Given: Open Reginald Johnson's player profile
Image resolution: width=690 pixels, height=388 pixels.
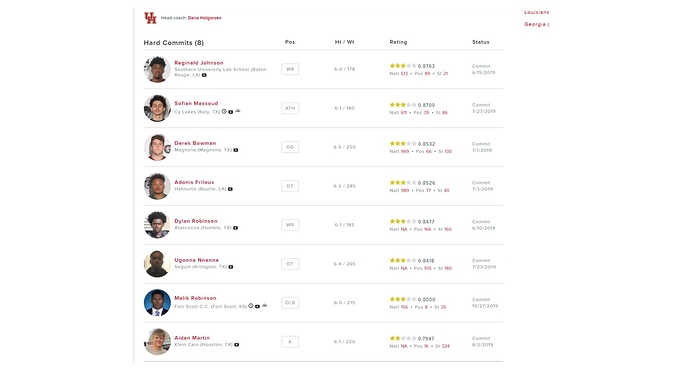Looking at the screenshot, I should 199,63.
